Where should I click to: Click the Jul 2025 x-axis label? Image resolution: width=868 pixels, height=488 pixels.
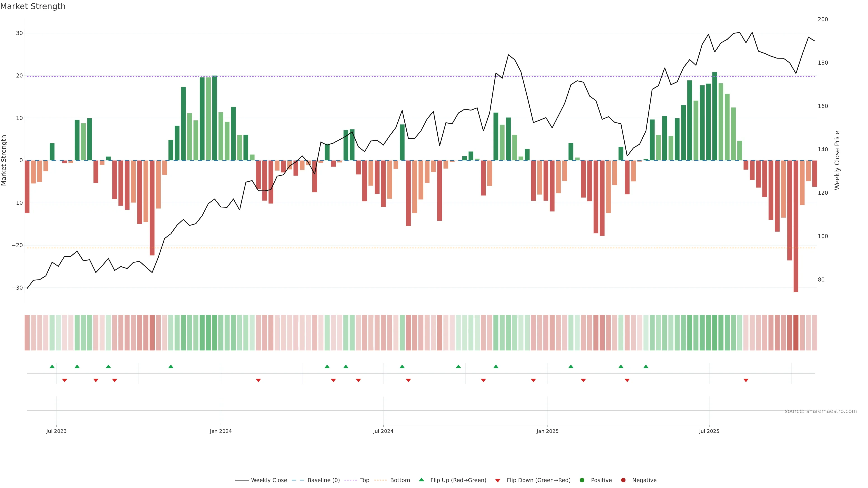click(709, 431)
